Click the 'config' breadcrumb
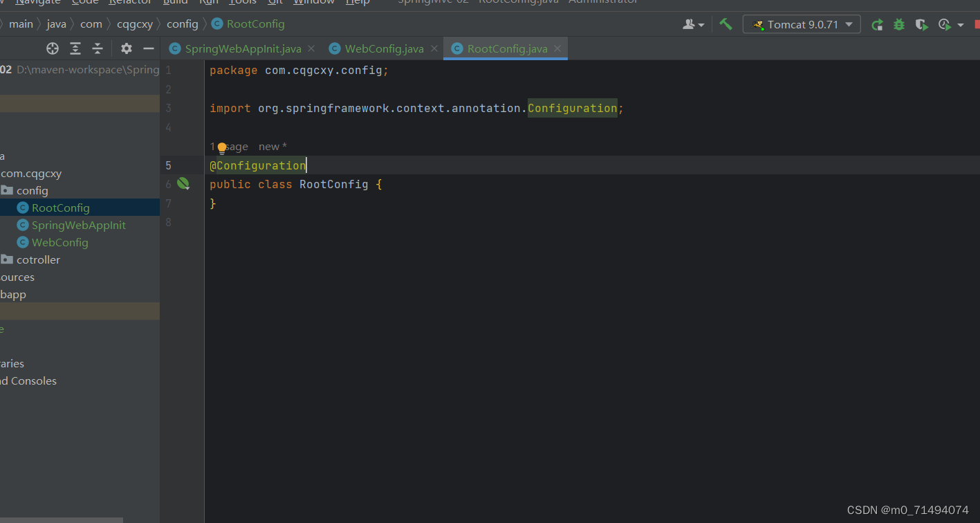The image size is (980, 523). tap(183, 24)
